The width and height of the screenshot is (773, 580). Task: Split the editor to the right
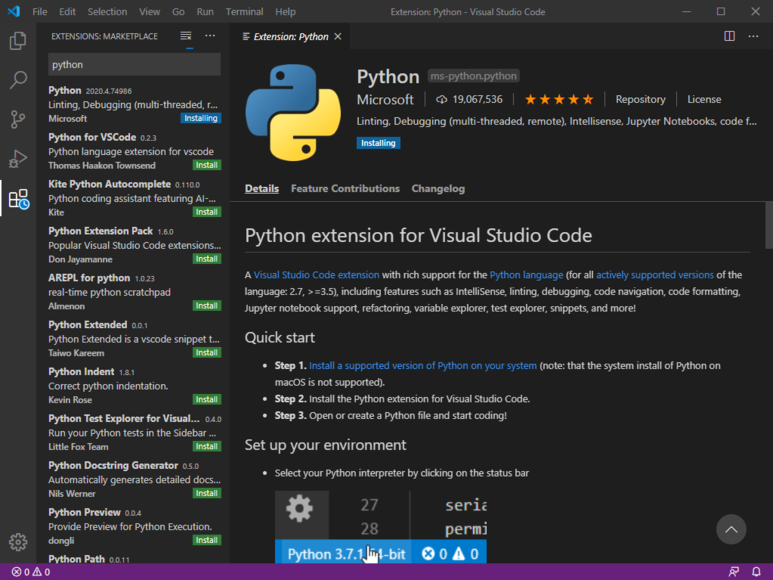pos(729,36)
